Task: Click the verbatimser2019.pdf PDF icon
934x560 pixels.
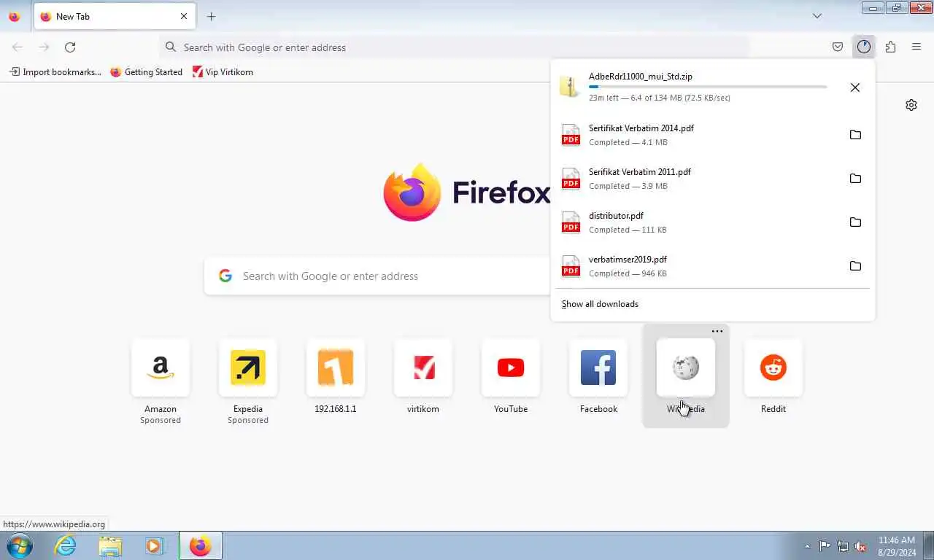Action: [571, 266]
